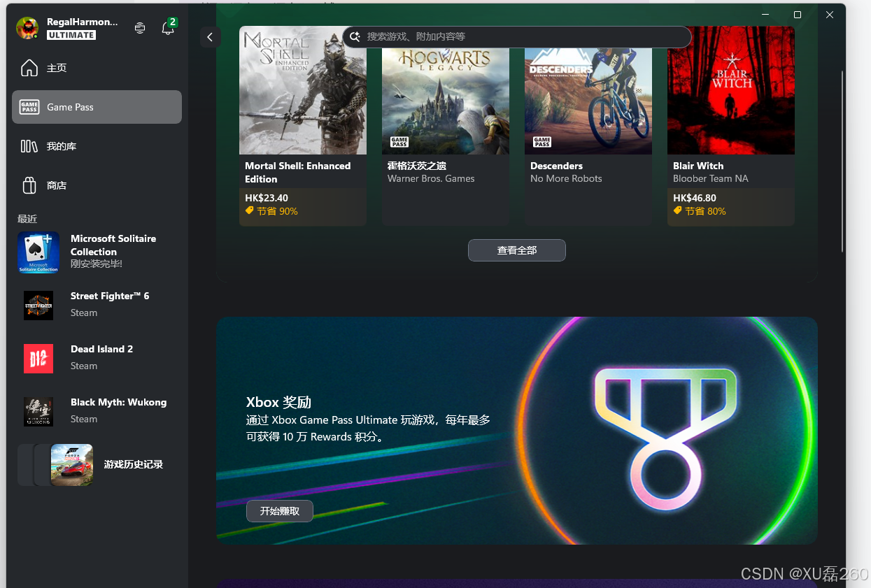Select 主页 in the sidebar
Screen dimensions: 871x588
click(x=97, y=68)
